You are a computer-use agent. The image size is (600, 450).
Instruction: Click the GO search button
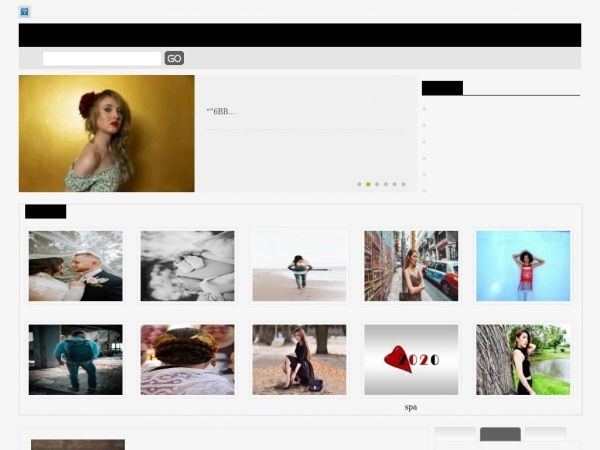pos(174,58)
